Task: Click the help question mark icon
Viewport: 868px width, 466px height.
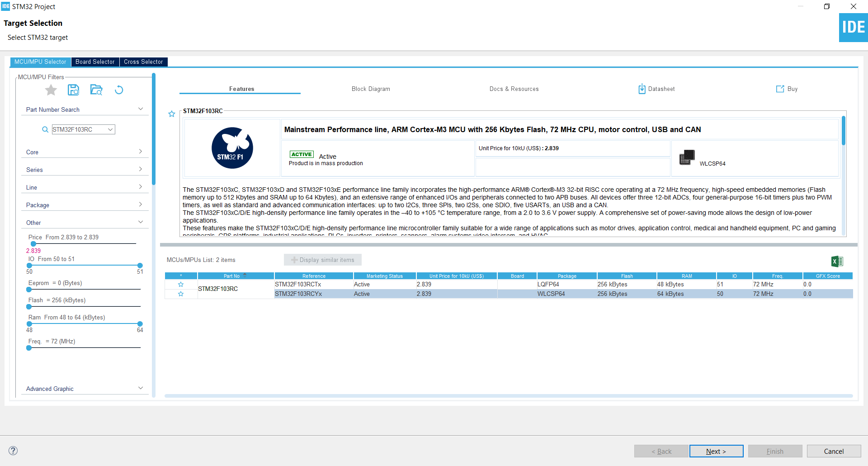Action: [x=13, y=451]
